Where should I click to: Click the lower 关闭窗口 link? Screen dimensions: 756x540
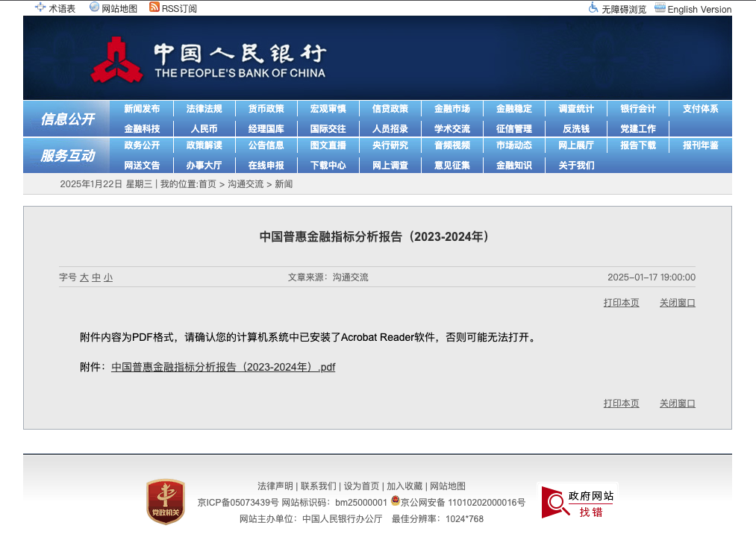pyautogui.click(x=678, y=404)
